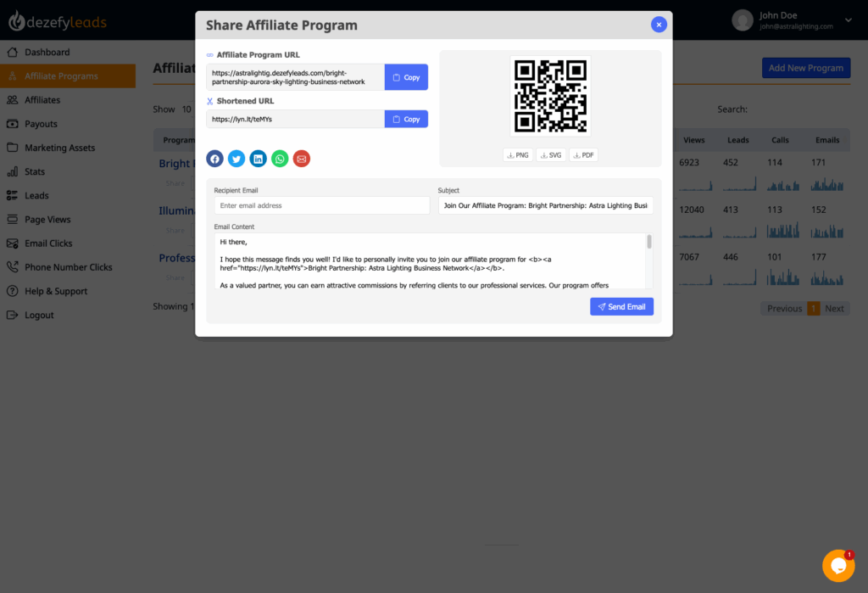Viewport: 868px width, 593px height.
Task: Click the red email share icon
Action: pos(301,159)
